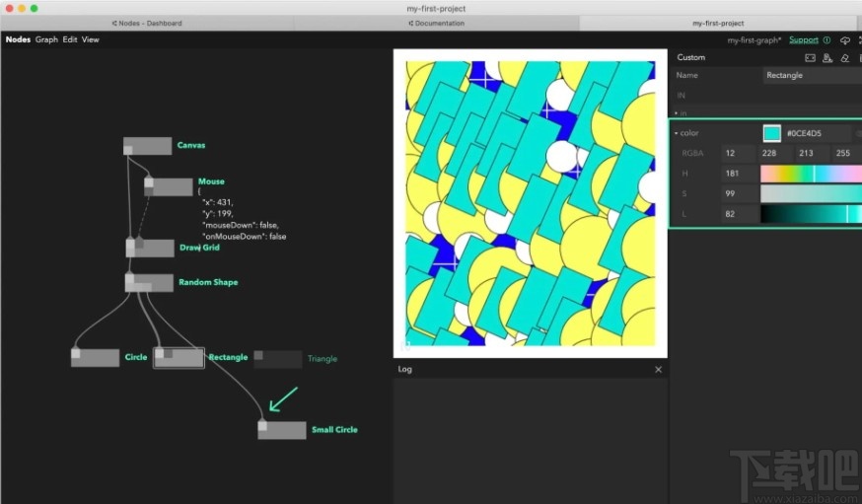Click the blue RGBA value 213
Screen dimensions: 862x504
point(813,153)
